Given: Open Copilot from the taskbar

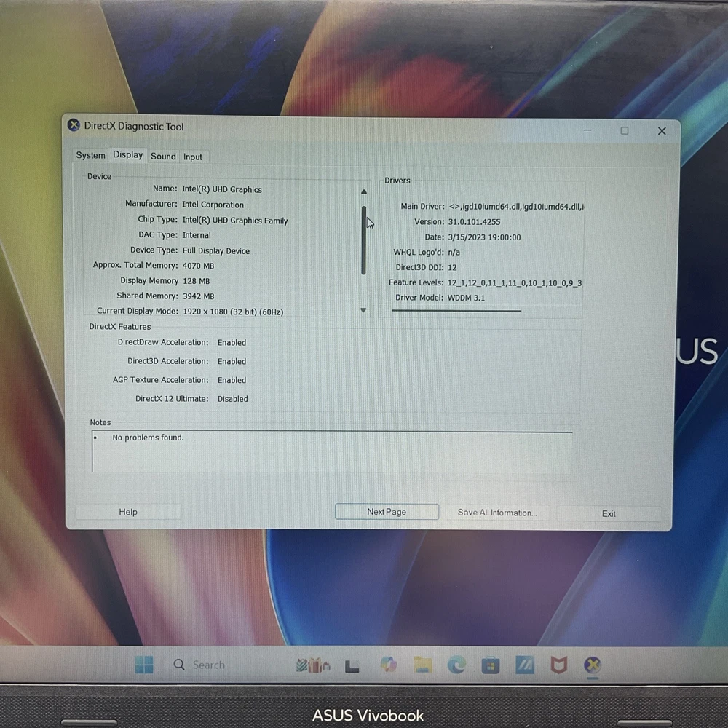Looking at the screenshot, I should pyautogui.click(x=388, y=665).
